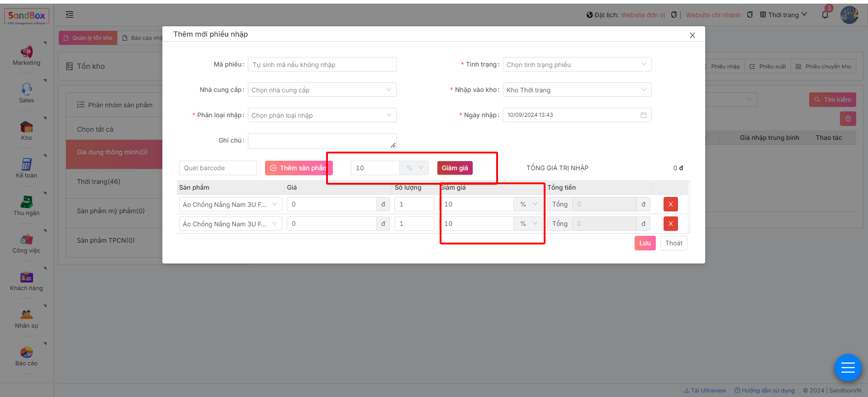Open the Thu ngân cashier icon

click(26, 202)
